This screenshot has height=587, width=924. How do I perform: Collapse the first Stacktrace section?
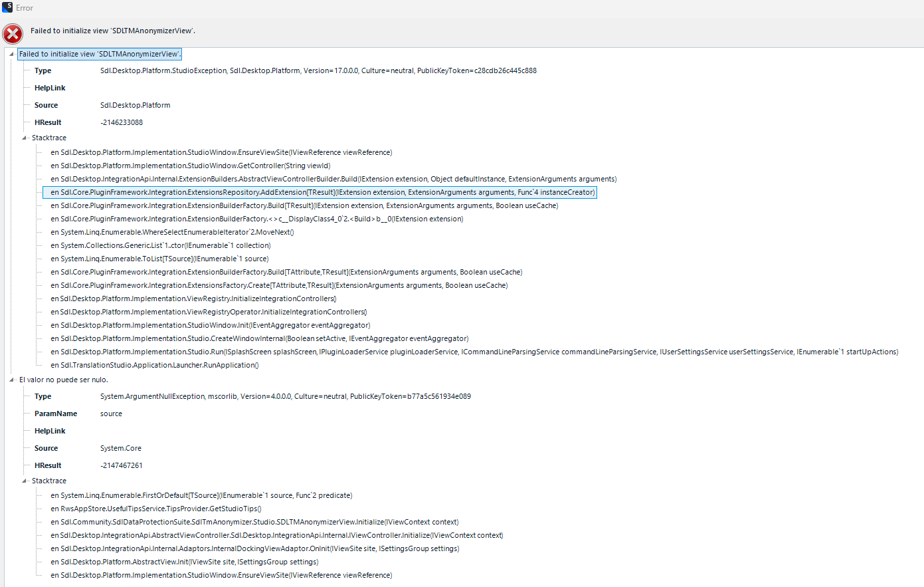click(x=24, y=138)
